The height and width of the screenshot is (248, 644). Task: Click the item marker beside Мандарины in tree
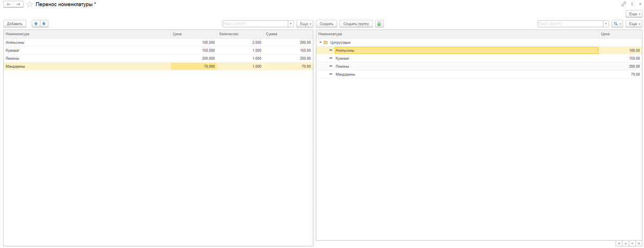[x=331, y=74]
